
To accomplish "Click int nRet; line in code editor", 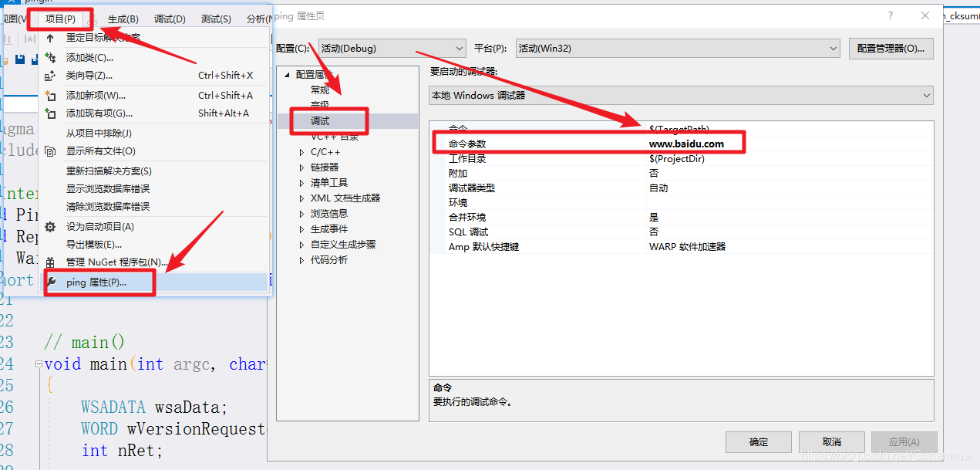I will pos(122,450).
